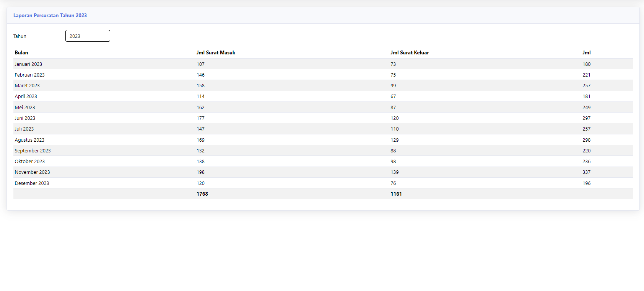Click surat keluar value 120 for Juni
Image resolution: width=644 pixels, height=291 pixels.
pyautogui.click(x=395, y=118)
